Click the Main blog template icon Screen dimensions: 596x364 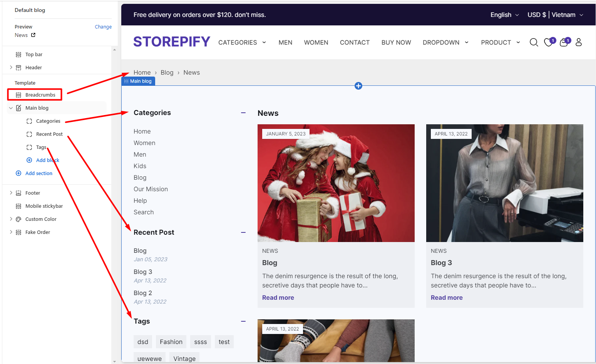18,108
